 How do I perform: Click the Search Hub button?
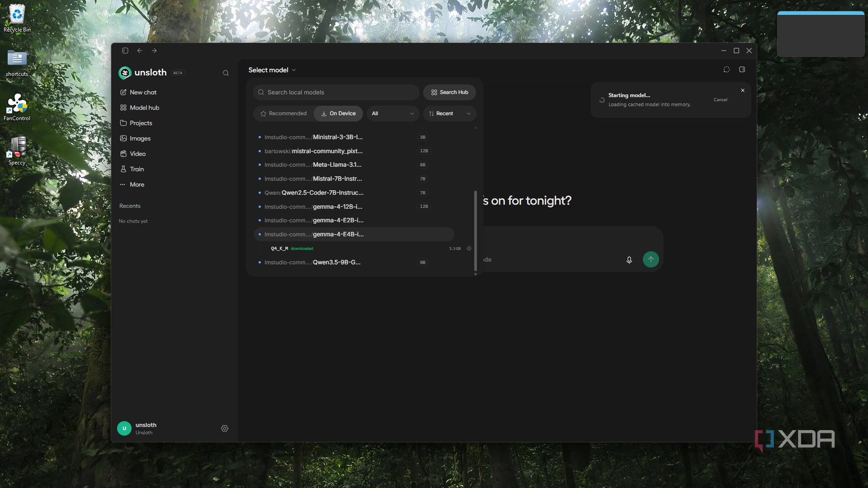(x=450, y=92)
